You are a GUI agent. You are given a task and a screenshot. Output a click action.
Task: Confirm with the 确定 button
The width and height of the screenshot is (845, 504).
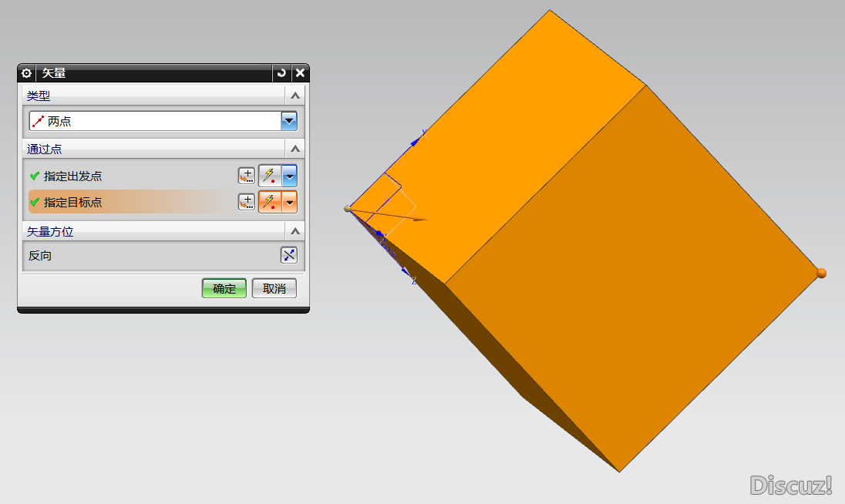click(224, 289)
